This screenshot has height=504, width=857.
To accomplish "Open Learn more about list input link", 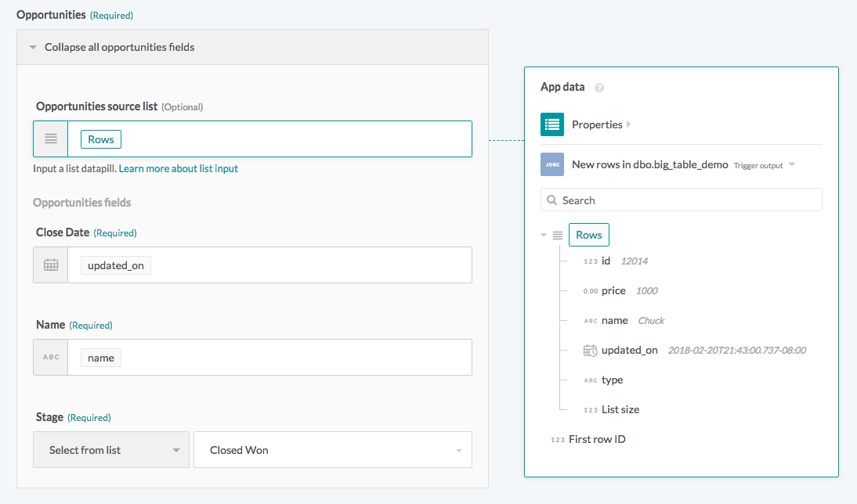I will pyautogui.click(x=179, y=168).
